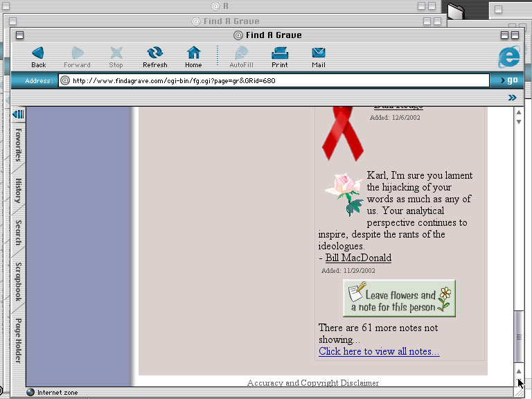Open 'Click here to view all notes' link

pyautogui.click(x=379, y=351)
